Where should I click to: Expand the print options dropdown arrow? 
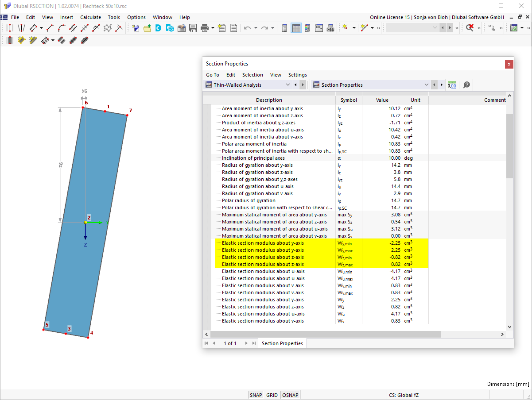[x=213, y=27]
